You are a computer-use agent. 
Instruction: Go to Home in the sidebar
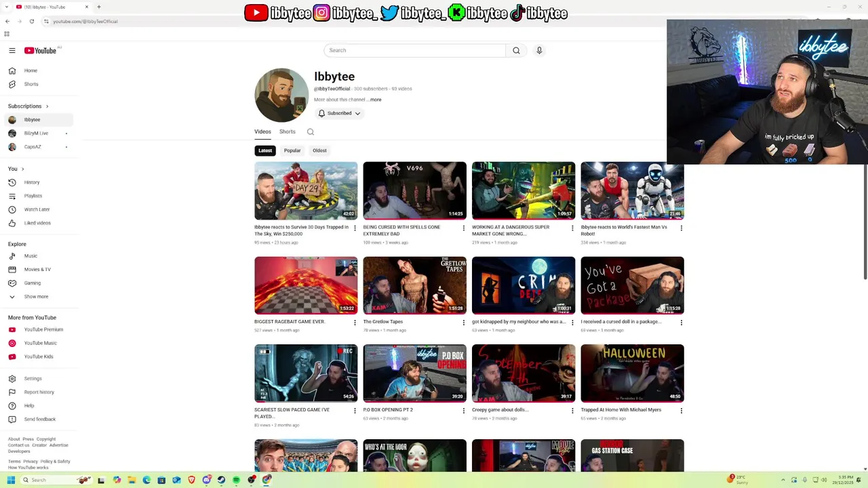[38, 70]
